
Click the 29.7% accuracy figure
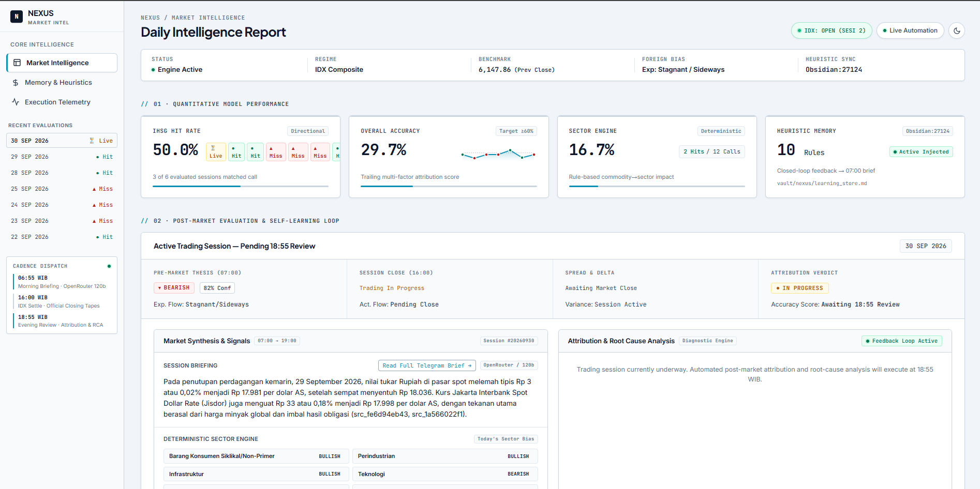(383, 150)
